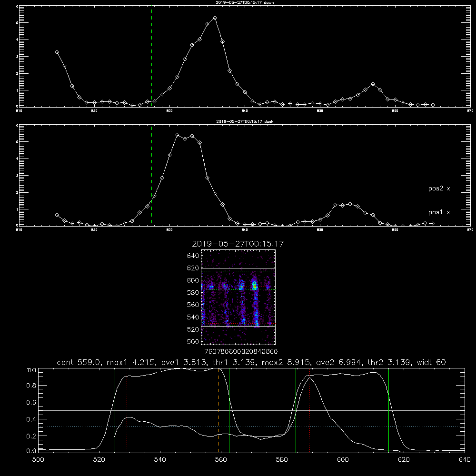Select the green vertical line near 585 in bottom plot

tap(296, 410)
